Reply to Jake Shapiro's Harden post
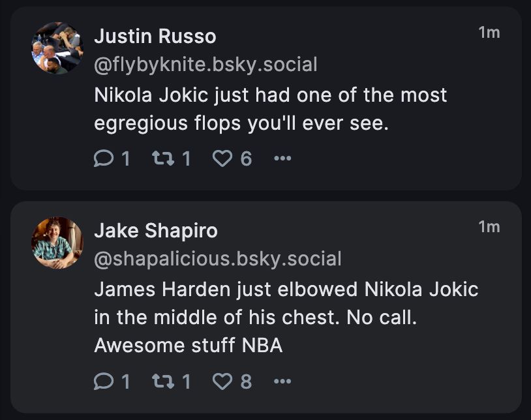531x420 pixels. 104,382
